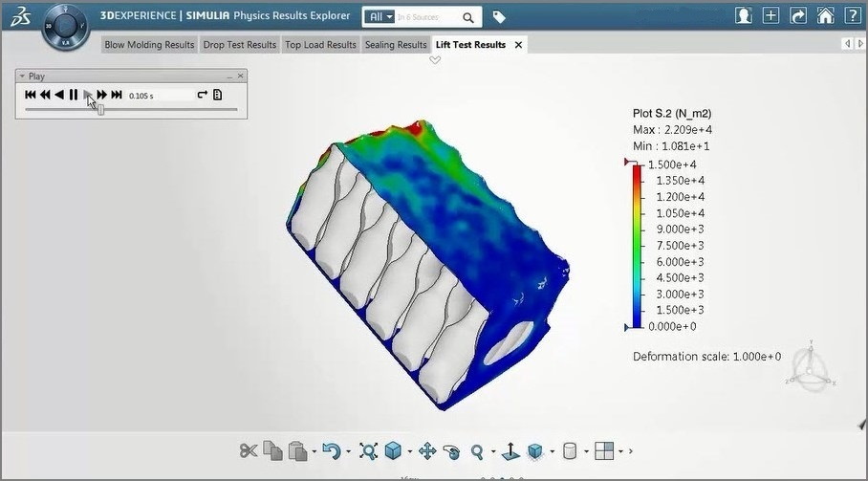Open the Drop Test Results tab
Image resolution: width=868 pixels, height=481 pixels.
click(x=240, y=45)
